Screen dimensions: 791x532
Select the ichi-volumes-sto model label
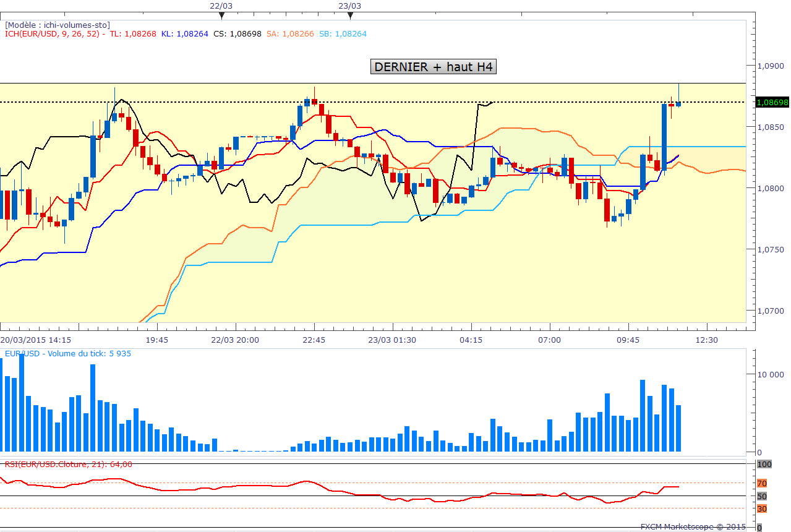tap(58, 25)
